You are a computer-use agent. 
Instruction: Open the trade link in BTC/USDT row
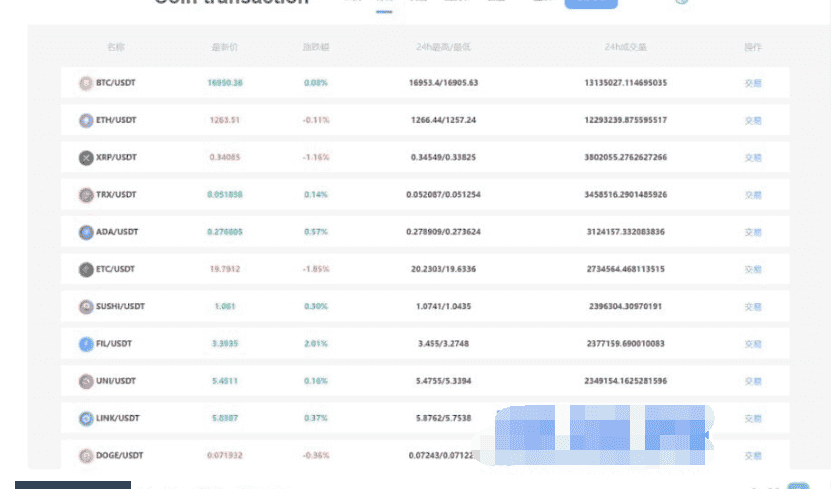coord(753,83)
